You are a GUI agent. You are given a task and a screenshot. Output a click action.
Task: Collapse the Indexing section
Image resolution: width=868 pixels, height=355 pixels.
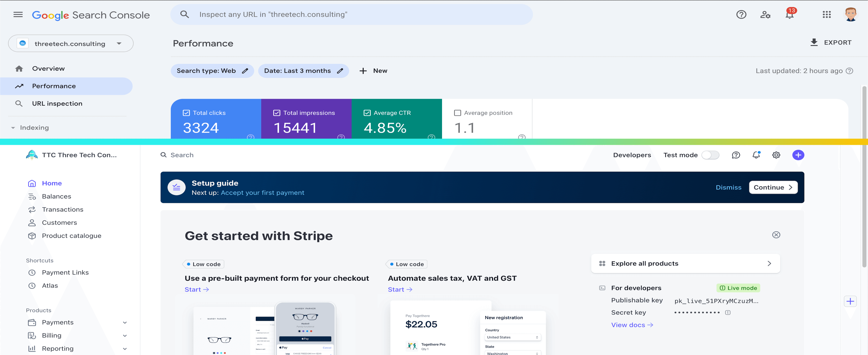tap(13, 128)
